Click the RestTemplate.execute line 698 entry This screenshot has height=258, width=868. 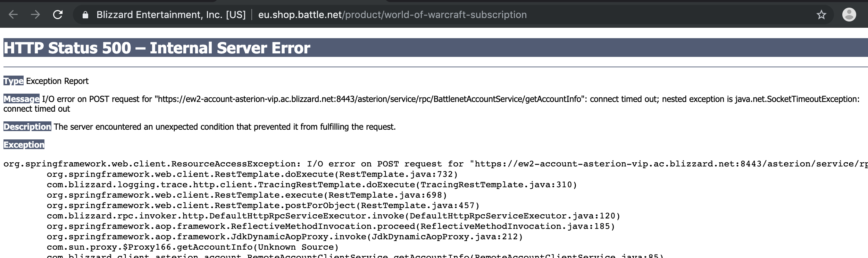click(247, 195)
